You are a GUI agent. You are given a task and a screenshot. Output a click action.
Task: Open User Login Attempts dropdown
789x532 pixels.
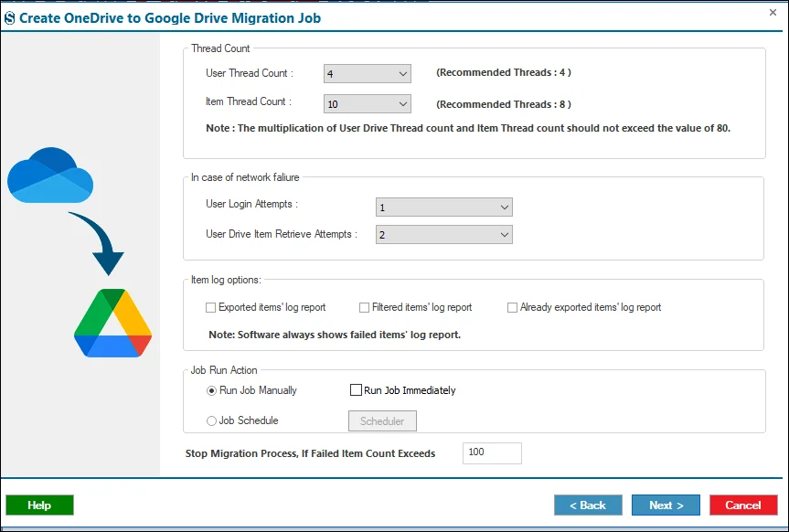[x=443, y=207]
